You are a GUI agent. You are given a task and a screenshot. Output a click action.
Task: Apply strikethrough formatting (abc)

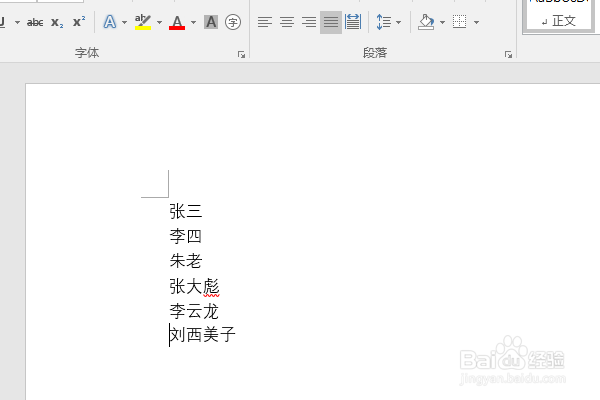click(35, 23)
